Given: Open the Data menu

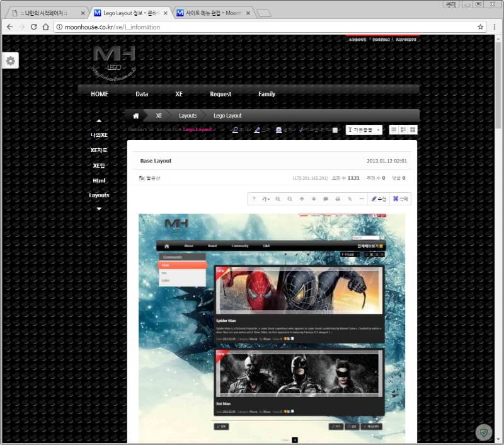Looking at the screenshot, I should click(142, 94).
